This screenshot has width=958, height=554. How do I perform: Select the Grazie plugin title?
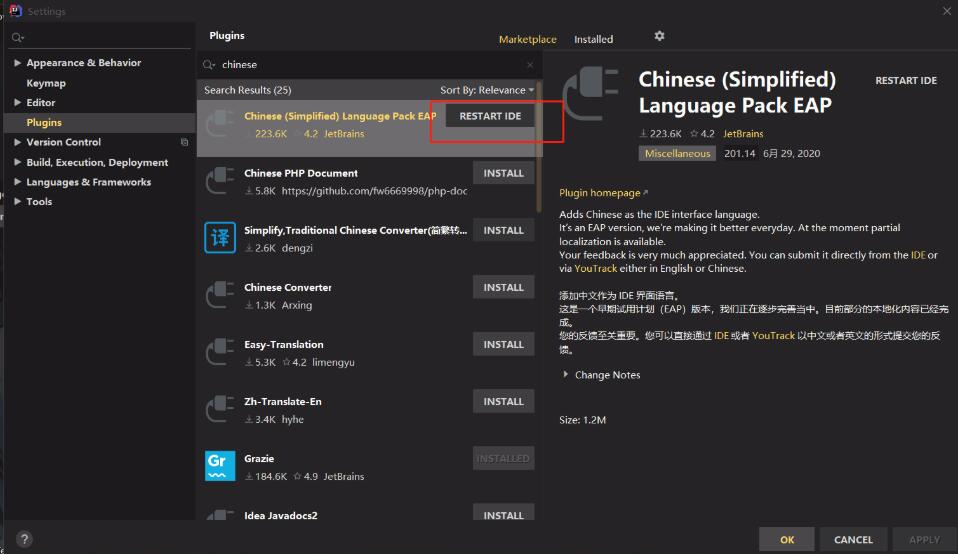click(x=259, y=458)
